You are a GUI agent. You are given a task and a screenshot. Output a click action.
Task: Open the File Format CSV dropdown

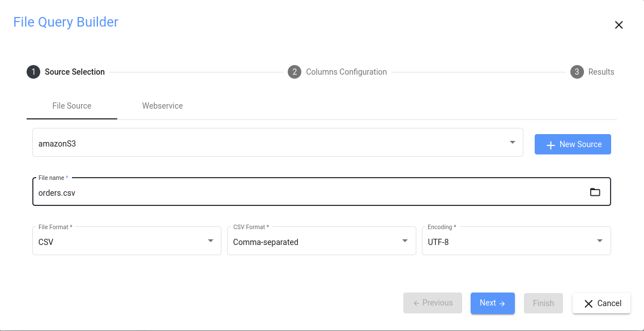coord(210,241)
